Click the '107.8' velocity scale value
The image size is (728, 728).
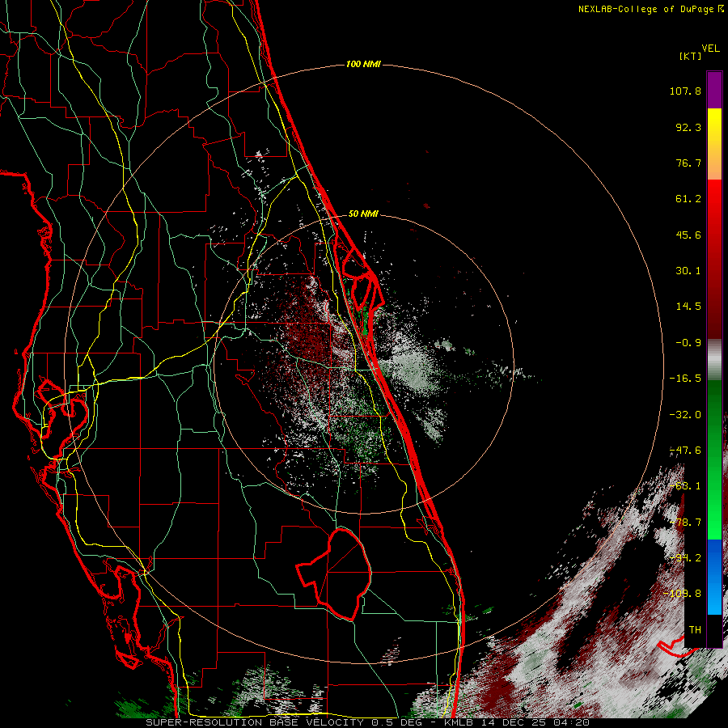[x=685, y=91]
